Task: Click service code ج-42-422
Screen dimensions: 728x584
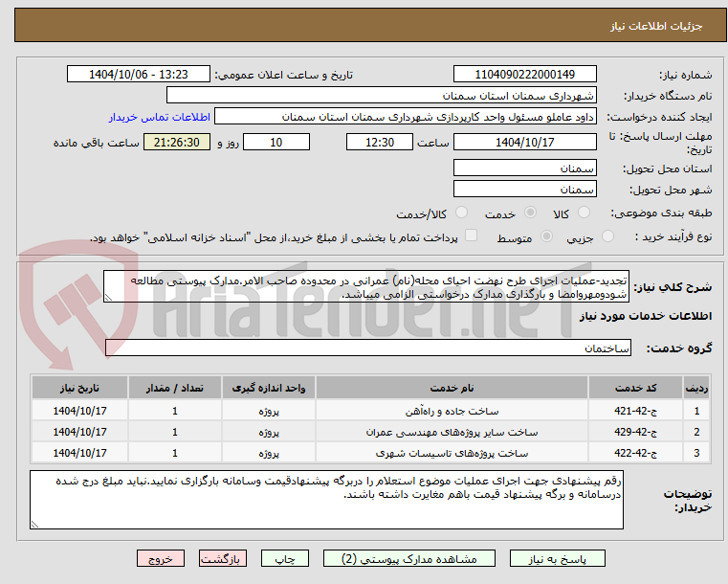Action: tap(635, 453)
